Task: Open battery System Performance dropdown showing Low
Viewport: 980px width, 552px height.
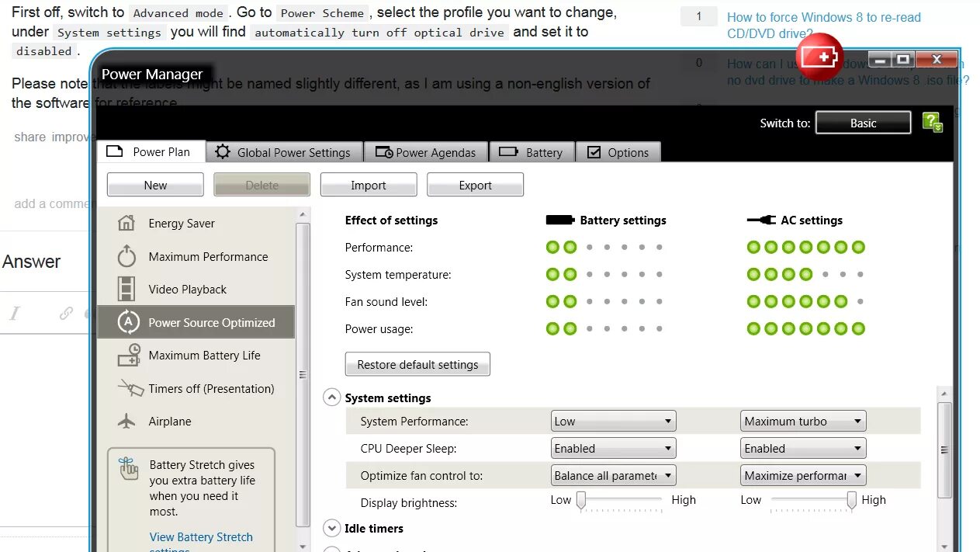Action: pos(613,422)
